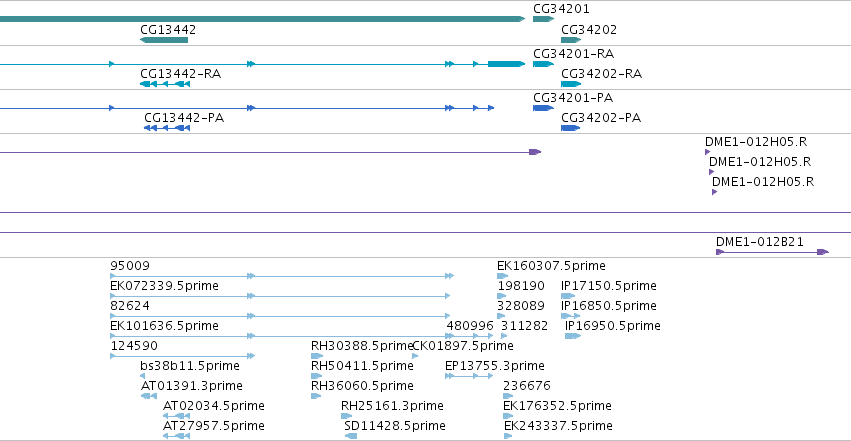
Task: Click the DME1-012B21 purple feature line
Action: pos(772,252)
